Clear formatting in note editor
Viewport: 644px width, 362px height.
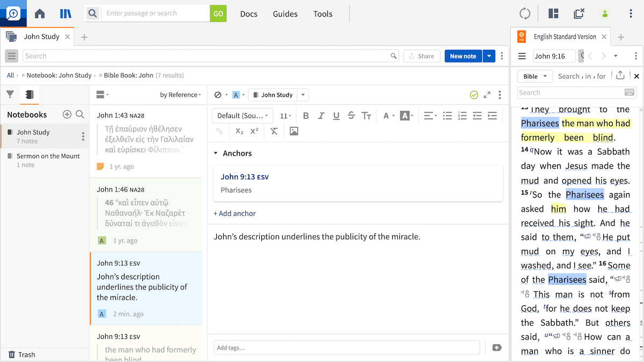coord(274,131)
